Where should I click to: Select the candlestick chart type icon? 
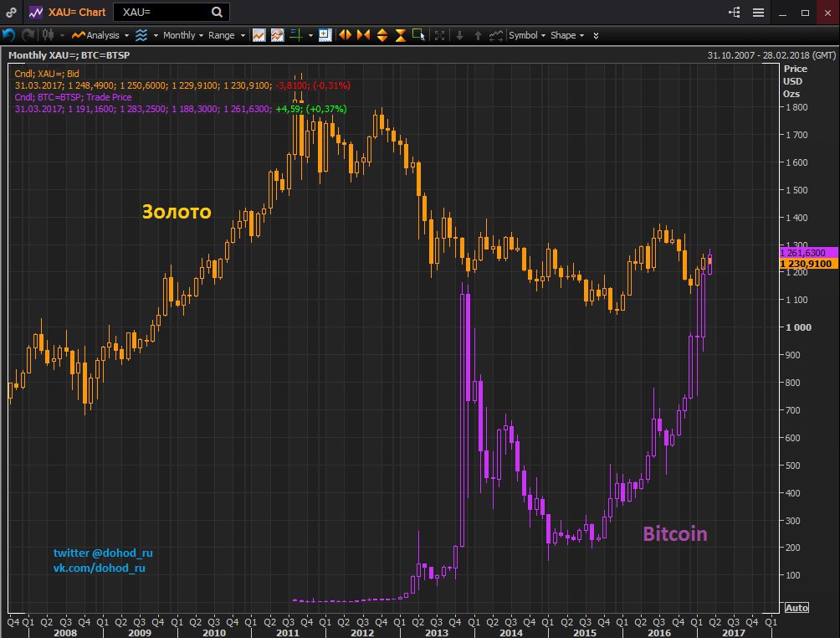click(49, 35)
